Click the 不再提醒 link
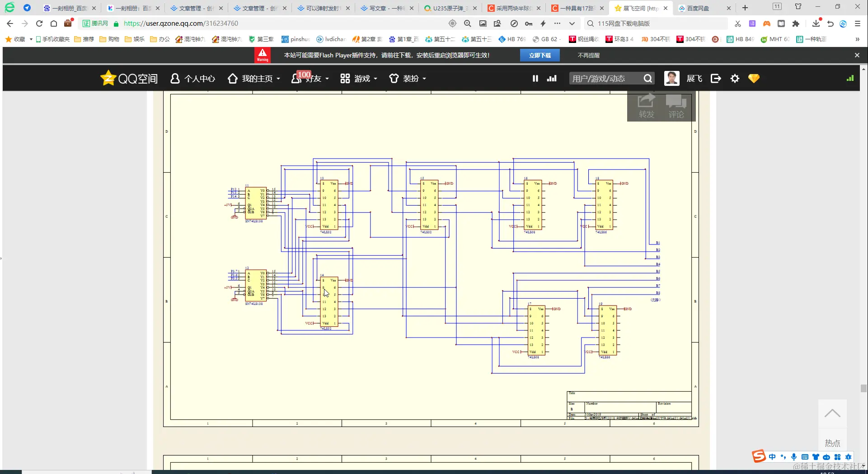This screenshot has width=868, height=474. [x=588, y=55]
